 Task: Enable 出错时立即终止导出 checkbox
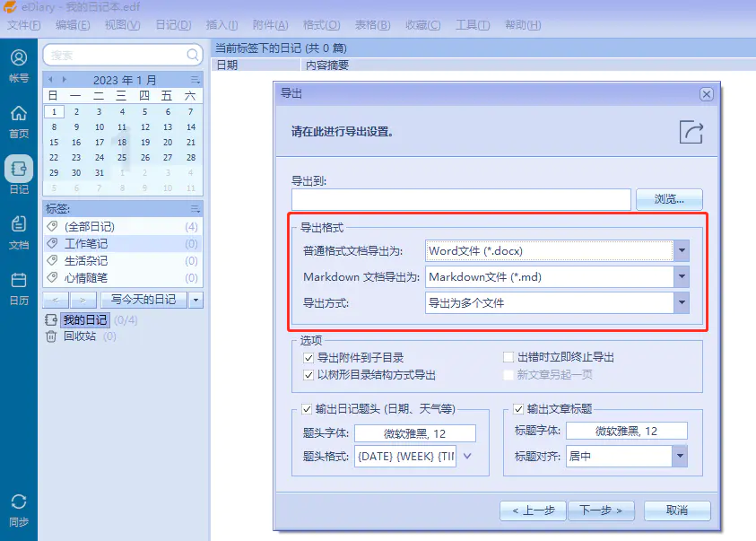pos(508,357)
